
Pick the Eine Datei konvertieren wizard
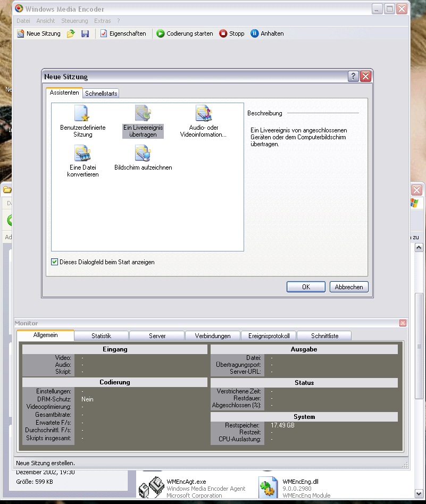(82, 161)
